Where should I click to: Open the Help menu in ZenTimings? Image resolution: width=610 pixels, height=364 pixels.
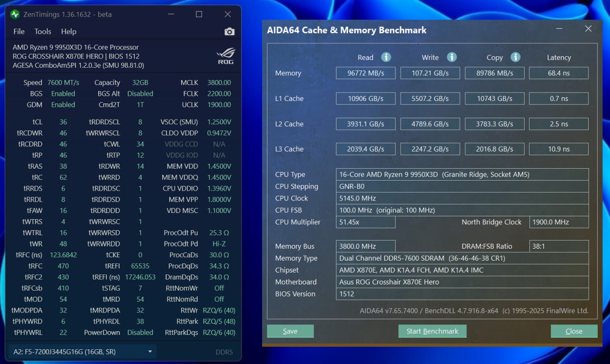coord(69,31)
